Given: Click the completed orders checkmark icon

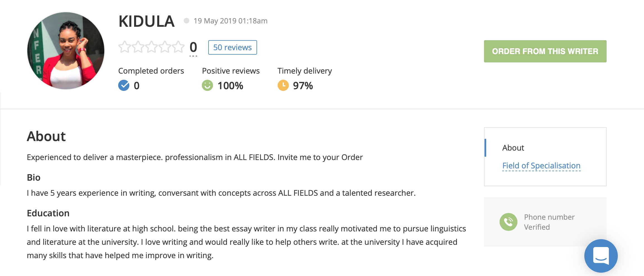Looking at the screenshot, I should click(124, 85).
